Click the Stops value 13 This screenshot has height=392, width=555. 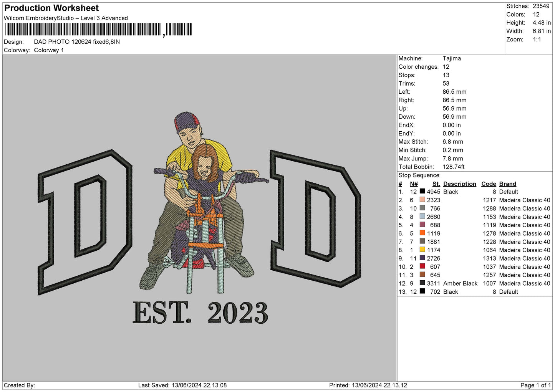pos(446,75)
